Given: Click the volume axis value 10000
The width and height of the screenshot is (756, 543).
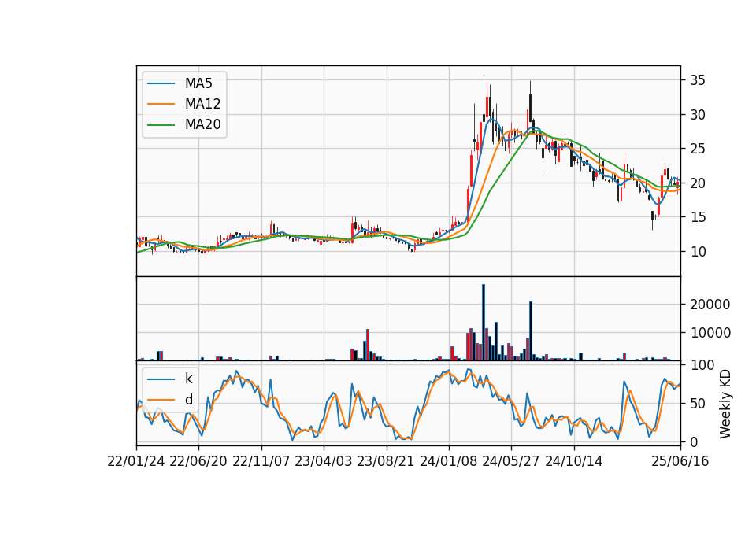Looking at the screenshot, I should (710, 333).
